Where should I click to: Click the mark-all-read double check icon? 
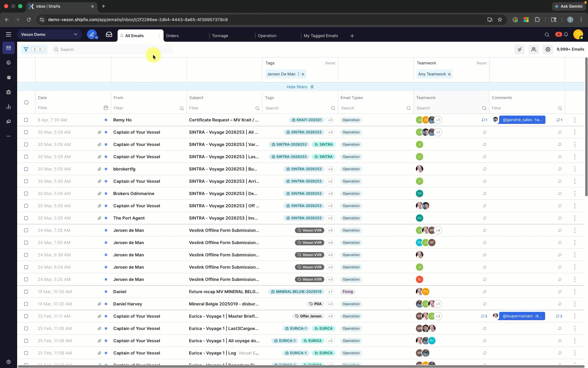tap(520, 49)
